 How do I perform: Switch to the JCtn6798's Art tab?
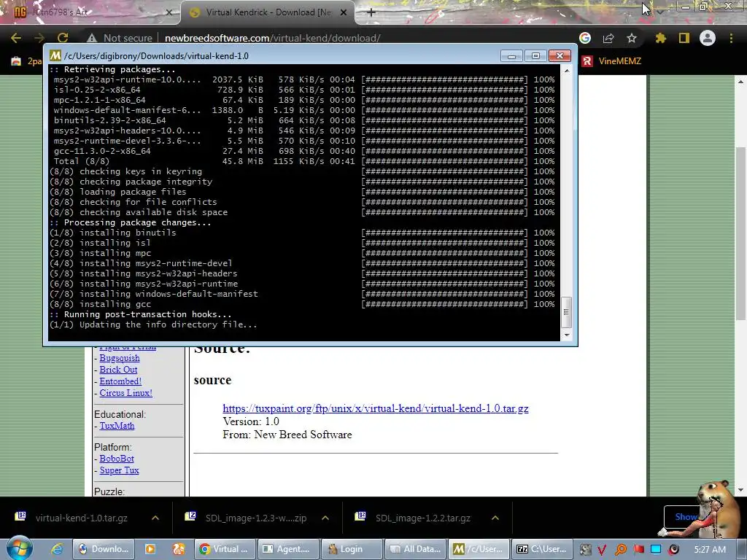(90, 12)
